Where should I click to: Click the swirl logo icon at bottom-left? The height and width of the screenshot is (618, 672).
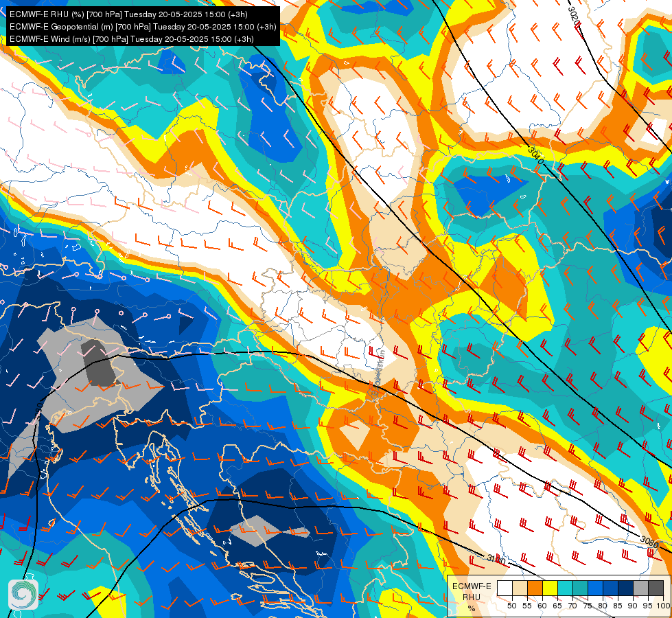click(23, 594)
